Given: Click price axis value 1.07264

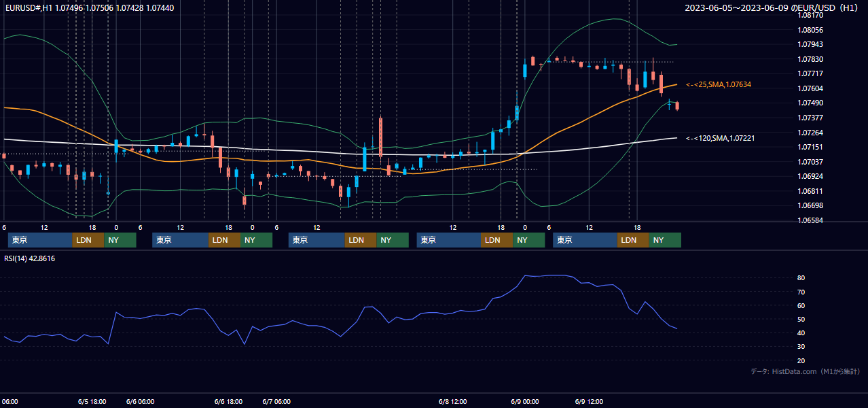Looking at the screenshot, I should click(x=811, y=133).
